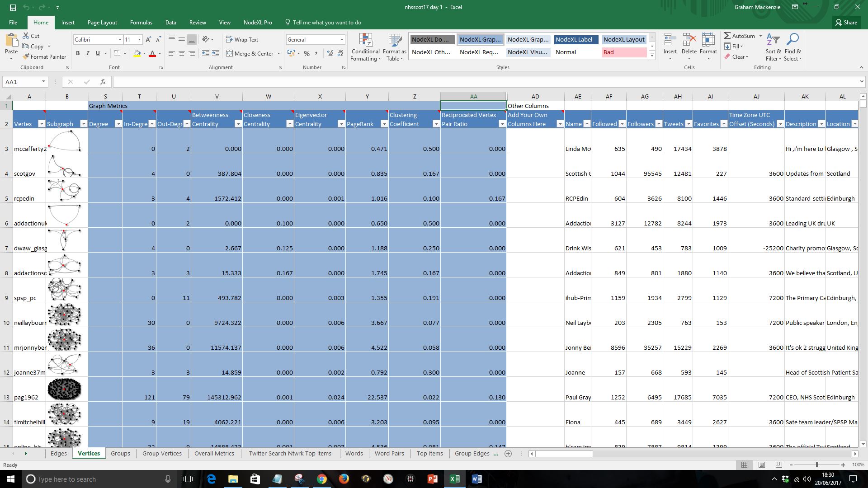This screenshot has width=868, height=488.
Task: Open Conditional Formatting menu
Action: click(366, 47)
